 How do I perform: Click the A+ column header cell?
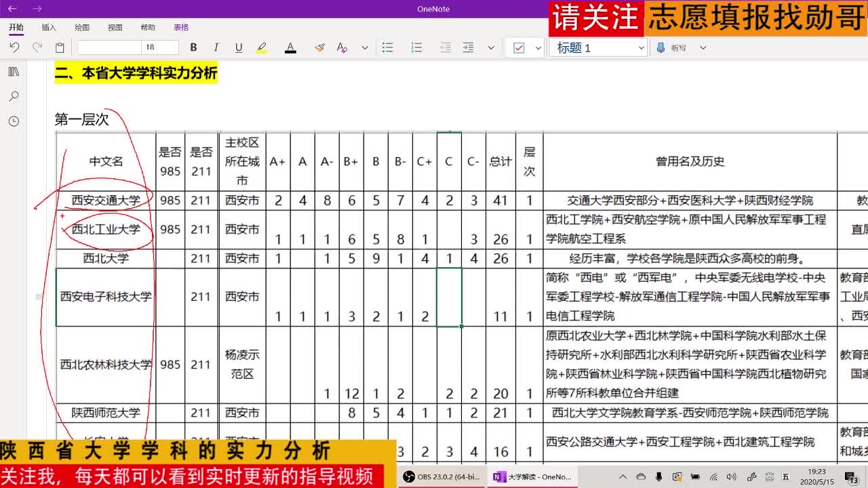click(277, 161)
